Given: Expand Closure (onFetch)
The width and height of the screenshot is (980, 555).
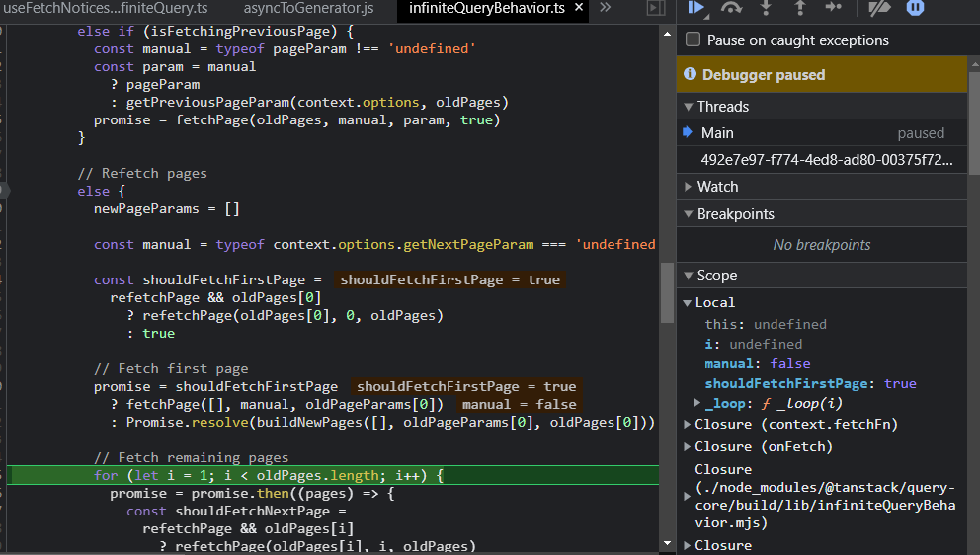Looking at the screenshot, I should coord(687,446).
